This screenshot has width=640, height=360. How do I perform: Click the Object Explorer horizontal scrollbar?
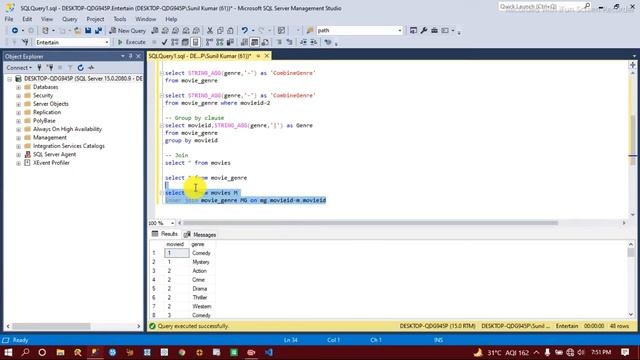51,326
